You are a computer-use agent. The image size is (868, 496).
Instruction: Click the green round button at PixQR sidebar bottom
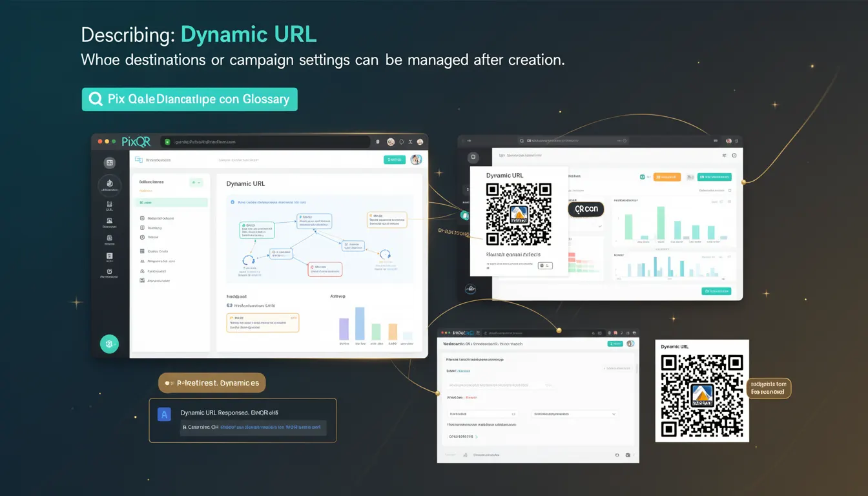click(x=109, y=344)
